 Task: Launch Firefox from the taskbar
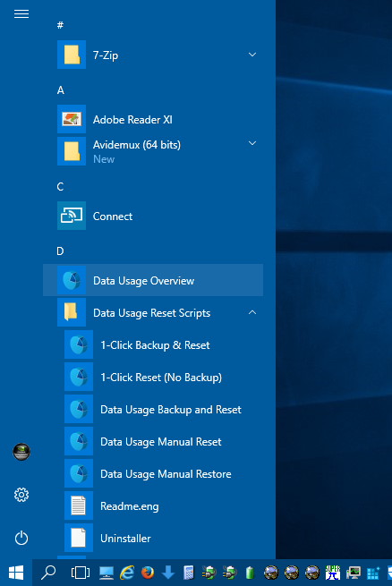point(148,573)
